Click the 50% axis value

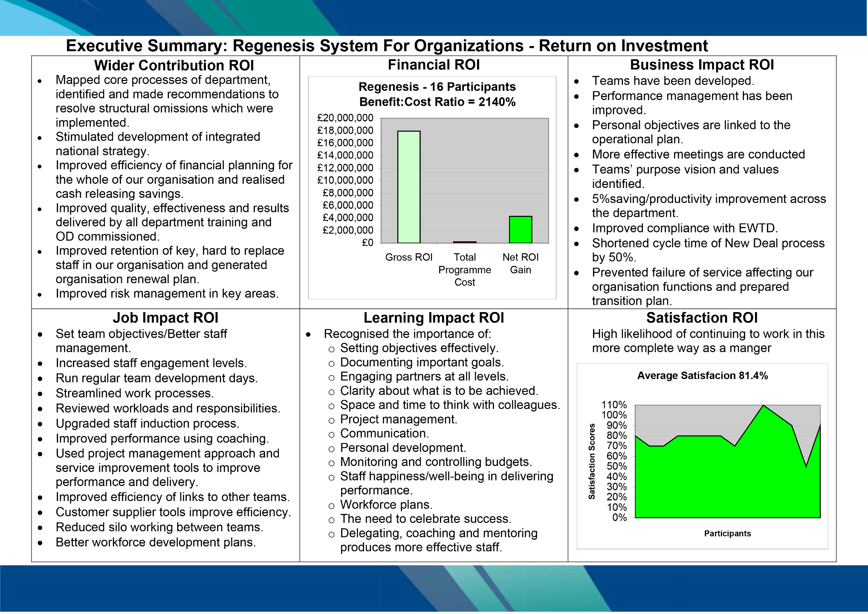pos(616,466)
